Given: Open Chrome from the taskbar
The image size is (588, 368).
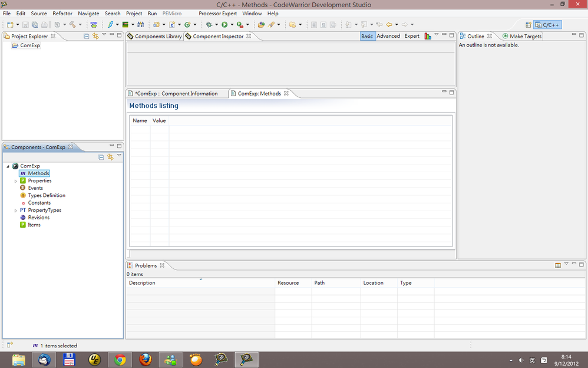Looking at the screenshot, I should point(120,360).
